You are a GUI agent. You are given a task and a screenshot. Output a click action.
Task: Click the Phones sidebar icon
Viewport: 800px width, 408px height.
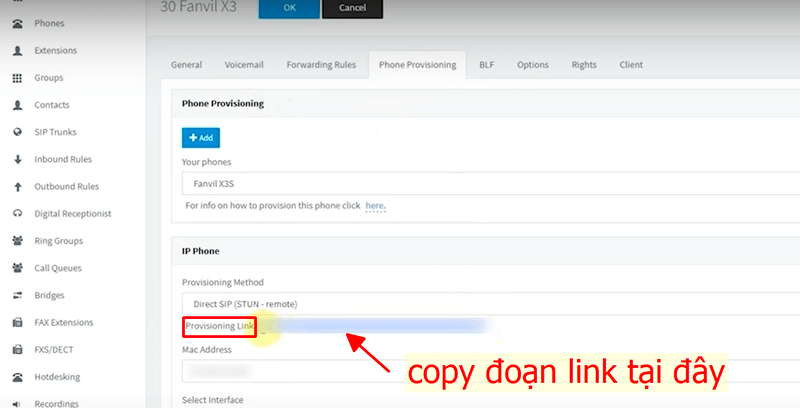tap(17, 23)
